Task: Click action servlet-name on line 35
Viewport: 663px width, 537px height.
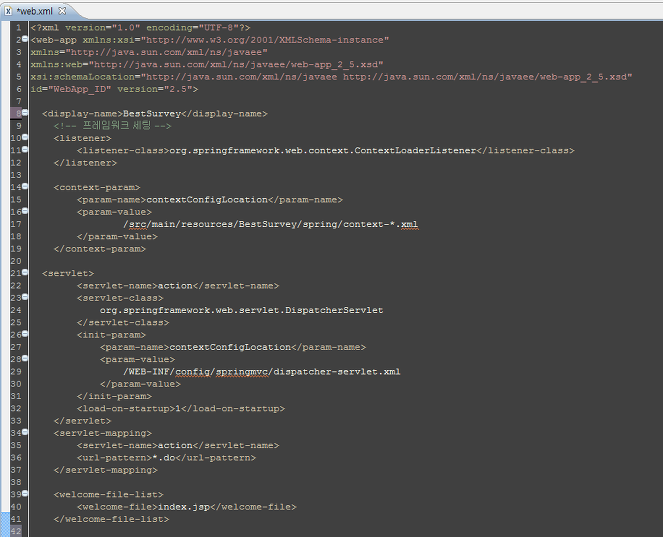Action: pos(175,445)
